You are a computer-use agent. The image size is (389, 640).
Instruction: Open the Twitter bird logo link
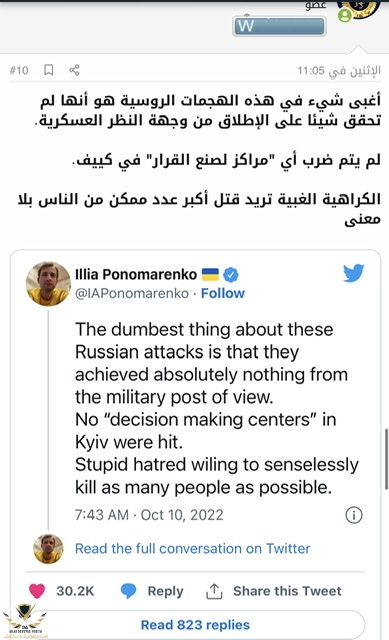click(353, 273)
